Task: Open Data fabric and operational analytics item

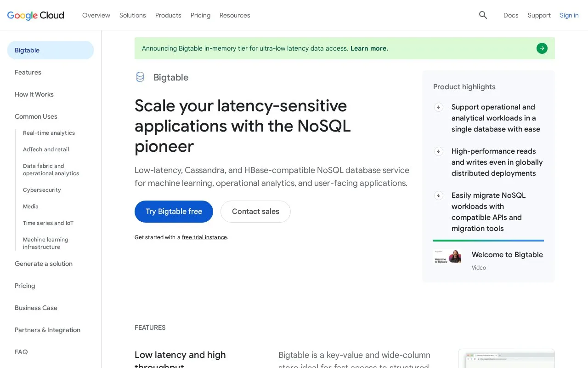Action: [51, 170]
